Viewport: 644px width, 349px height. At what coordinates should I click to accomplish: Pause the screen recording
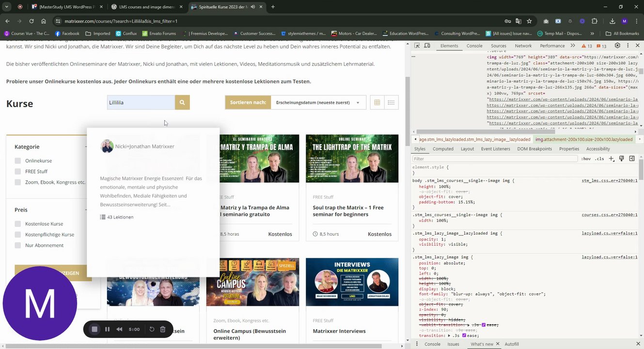[x=107, y=329]
